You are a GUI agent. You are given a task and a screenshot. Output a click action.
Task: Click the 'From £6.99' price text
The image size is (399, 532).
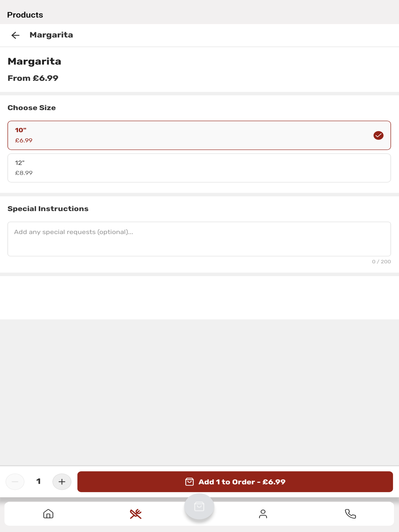point(33,78)
